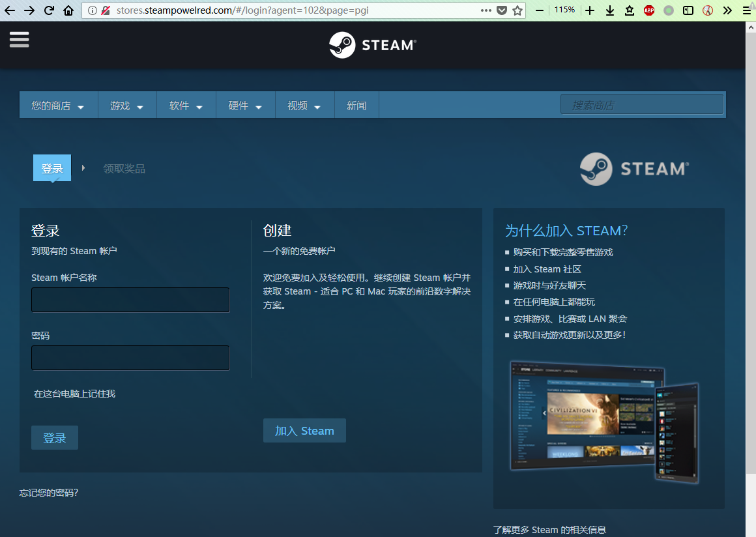Click the crossed-out padlock insecure connection icon

pyautogui.click(x=106, y=10)
